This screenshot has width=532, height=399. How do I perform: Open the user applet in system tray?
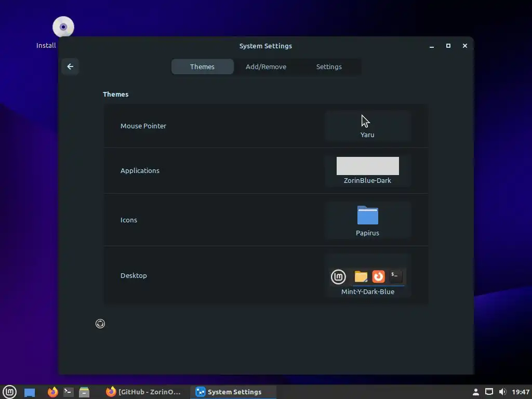476,392
